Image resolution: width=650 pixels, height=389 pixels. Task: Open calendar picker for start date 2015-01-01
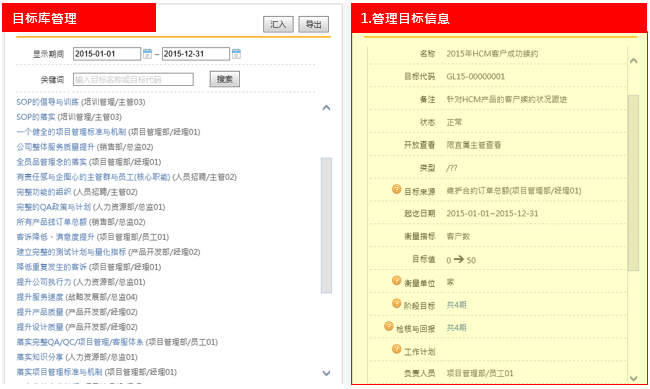tap(148, 53)
